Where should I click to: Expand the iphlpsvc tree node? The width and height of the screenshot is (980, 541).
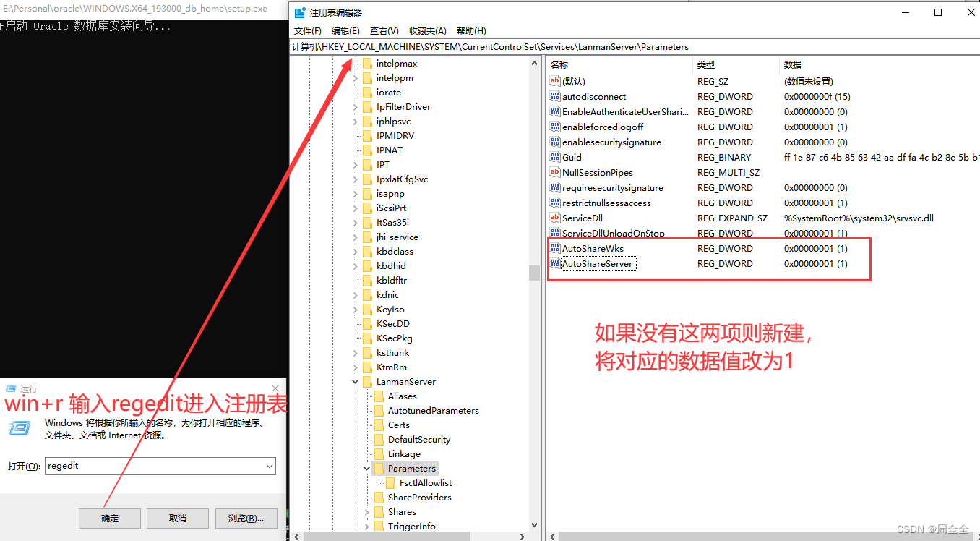[355, 122]
